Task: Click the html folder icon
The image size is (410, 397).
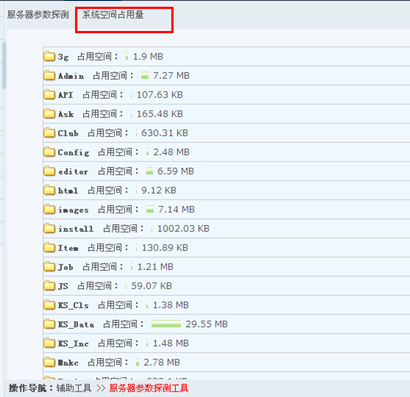Action: click(49, 190)
